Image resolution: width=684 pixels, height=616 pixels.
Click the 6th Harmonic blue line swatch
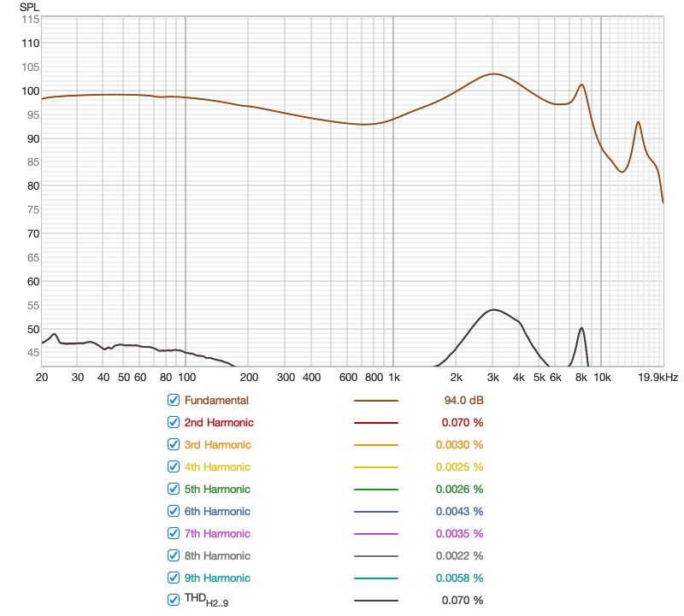tap(376, 512)
